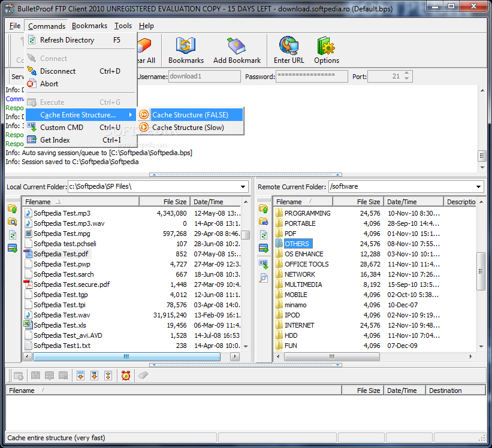The image size is (492, 448).
Task: Choose Refresh Directory from Commands menu
Action: coord(80,40)
